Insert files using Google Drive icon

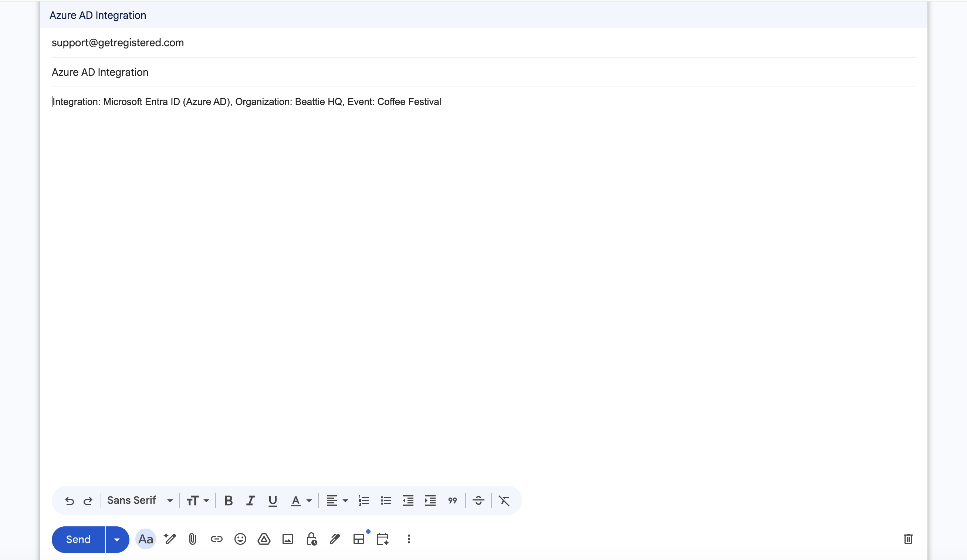tap(264, 539)
